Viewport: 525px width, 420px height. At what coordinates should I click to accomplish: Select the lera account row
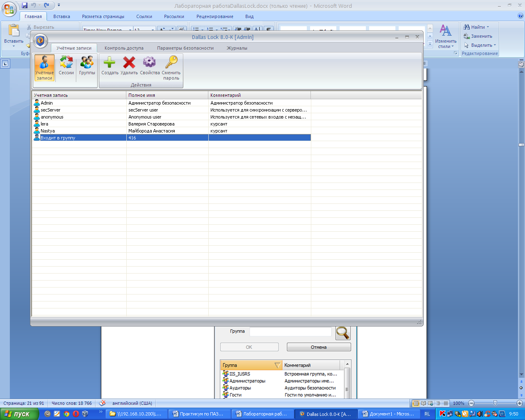click(171, 124)
